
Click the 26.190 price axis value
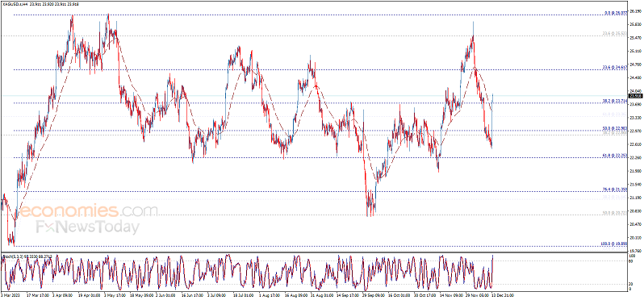(x=635, y=11)
